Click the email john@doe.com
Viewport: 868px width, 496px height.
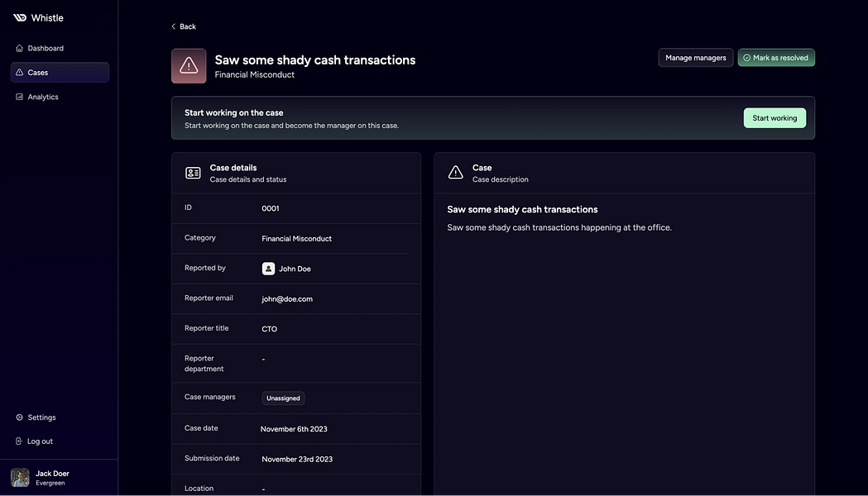[x=287, y=299]
